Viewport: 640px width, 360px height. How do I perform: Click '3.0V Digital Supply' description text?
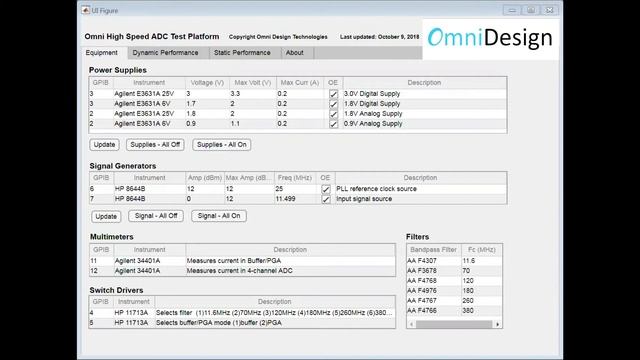pyautogui.click(x=372, y=93)
